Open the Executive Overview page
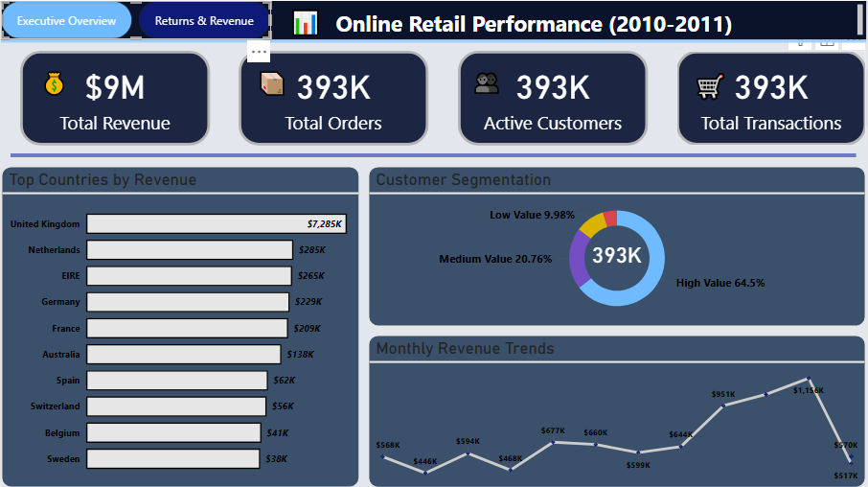This screenshot has width=868, height=487. pyautogui.click(x=66, y=20)
